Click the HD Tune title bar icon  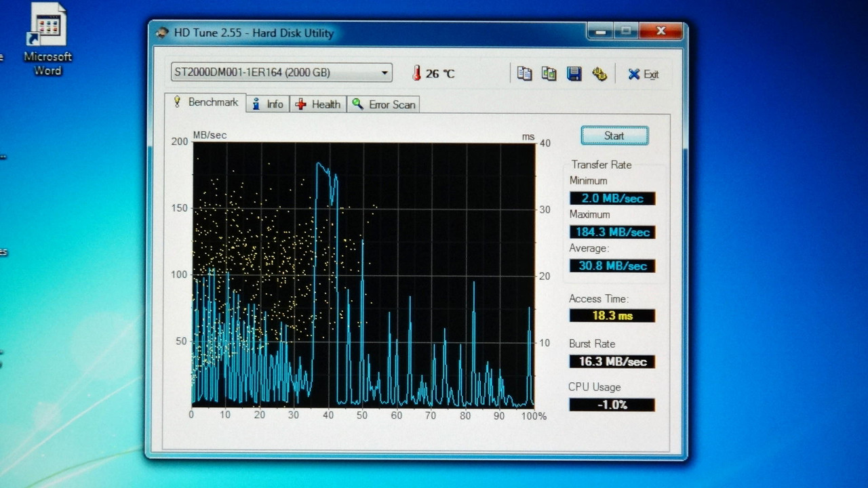(163, 33)
